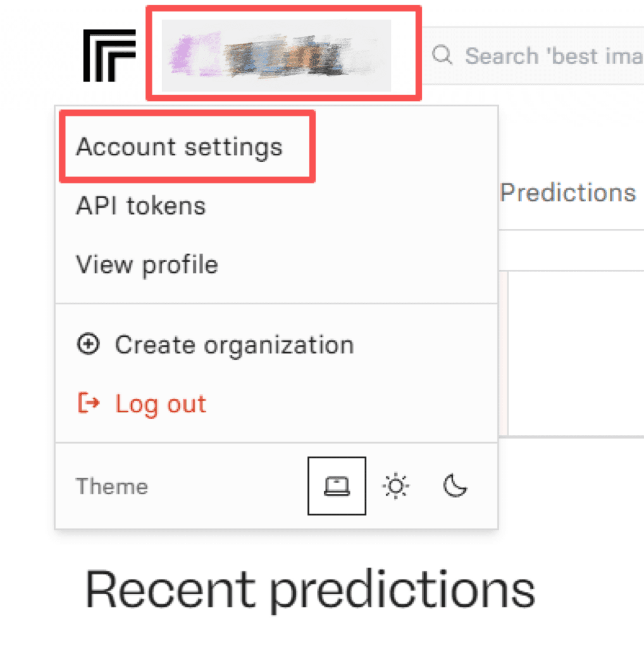Select API tokens menu entry
The height and width of the screenshot is (648, 644).
[x=141, y=206]
